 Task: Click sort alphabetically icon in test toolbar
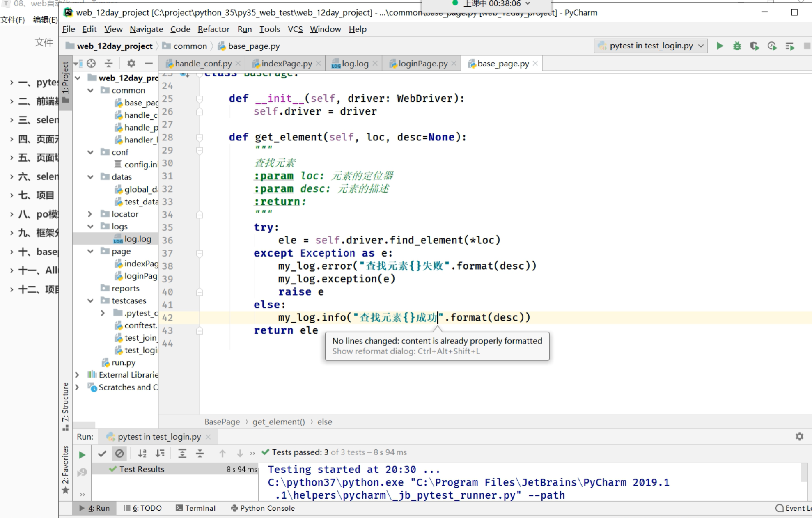click(x=142, y=453)
